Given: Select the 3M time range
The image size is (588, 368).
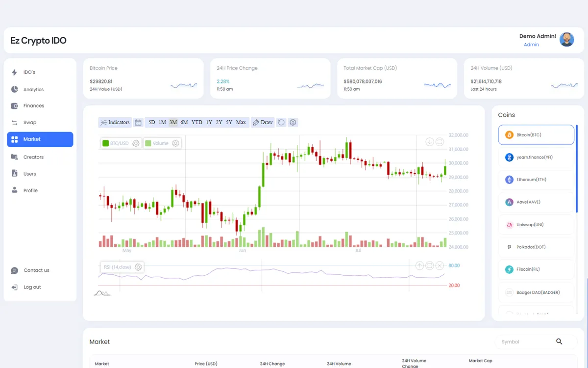Looking at the screenshot, I should pos(173,122).
